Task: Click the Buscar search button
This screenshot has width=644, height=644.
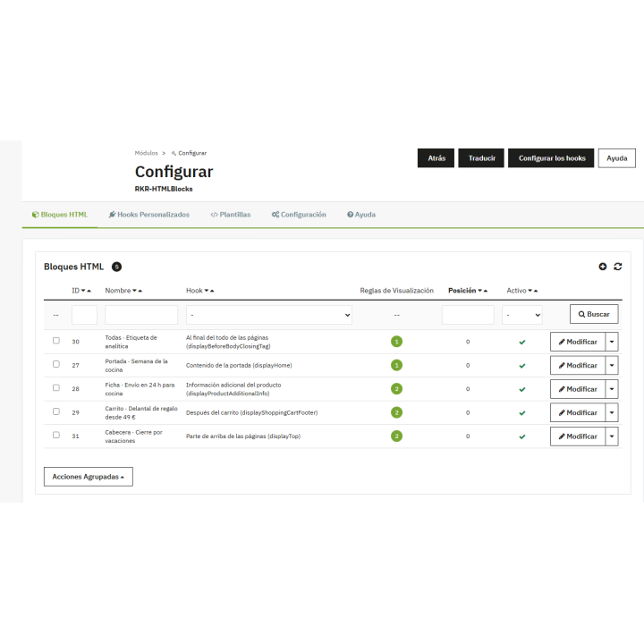Action: click(594, 314)
